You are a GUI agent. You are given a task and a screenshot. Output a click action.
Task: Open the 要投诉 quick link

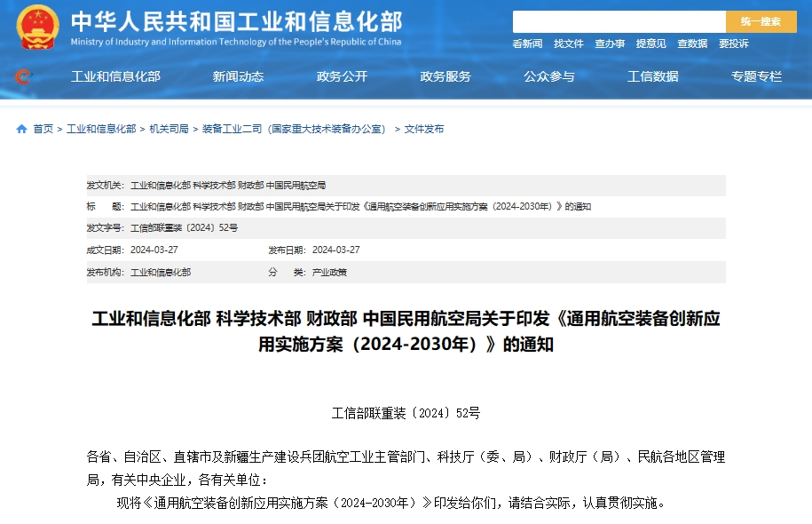pos(733,44)
